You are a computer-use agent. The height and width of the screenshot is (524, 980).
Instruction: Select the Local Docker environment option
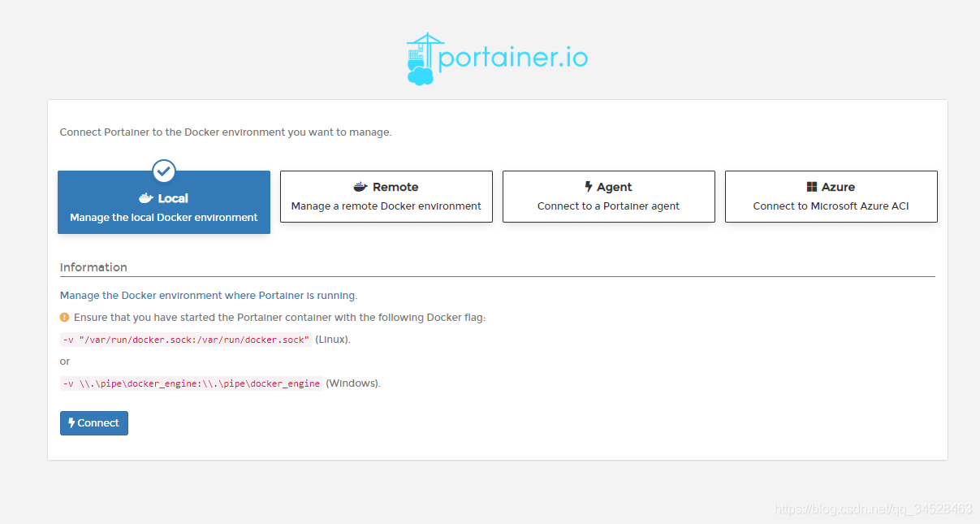(164, 202)
